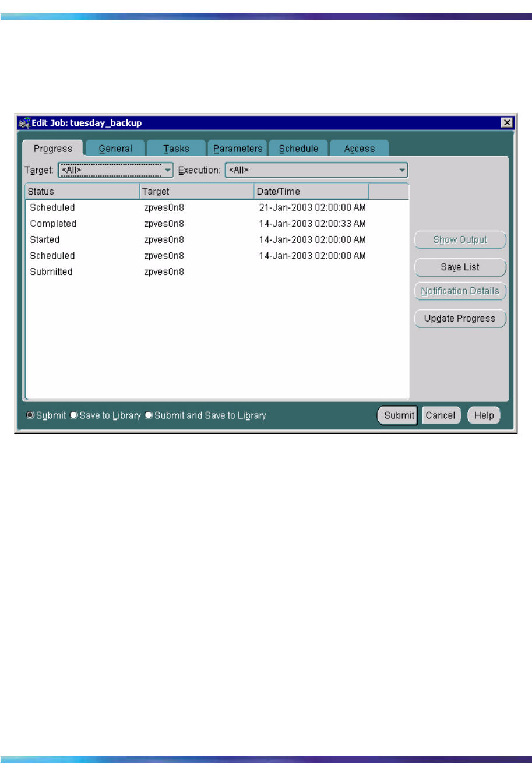Screen dimensions: 532x776
Task: Open the General tab
Action: coord(115,149)
